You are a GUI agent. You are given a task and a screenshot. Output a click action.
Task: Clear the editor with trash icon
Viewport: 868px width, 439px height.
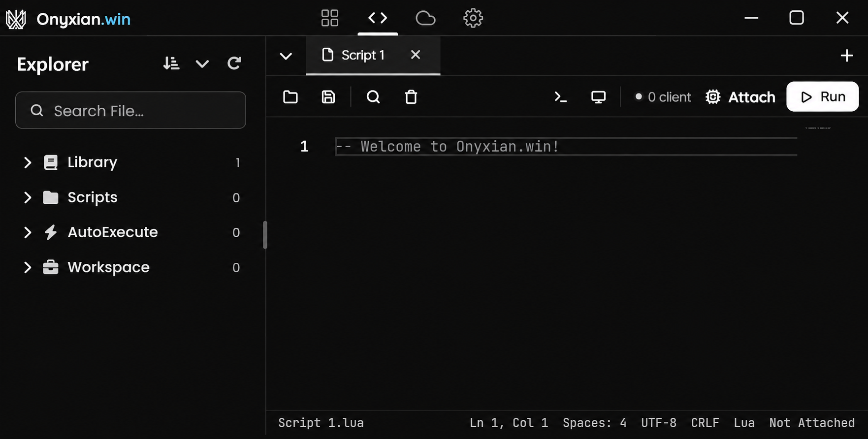411,97
